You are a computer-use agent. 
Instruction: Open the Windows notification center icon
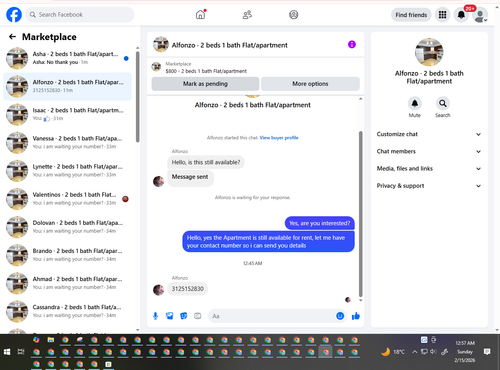click(x=487, y=351)
